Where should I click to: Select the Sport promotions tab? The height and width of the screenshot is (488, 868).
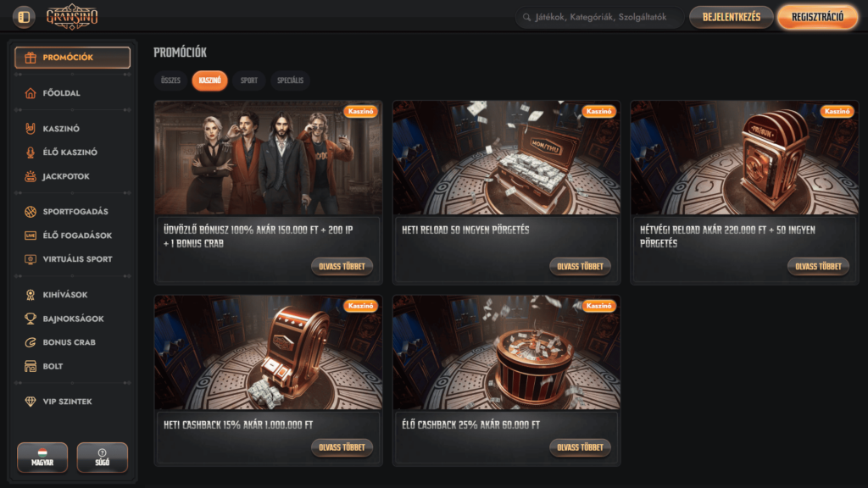[x=249, y=80]
